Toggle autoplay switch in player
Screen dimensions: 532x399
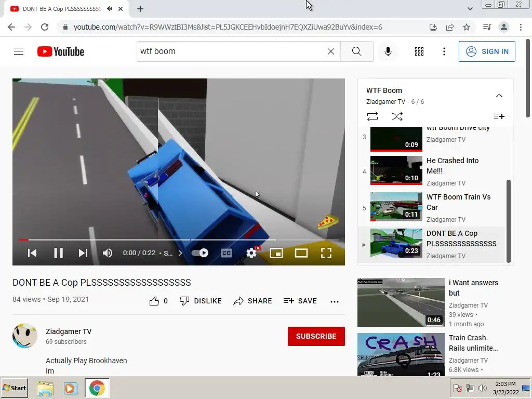pyautogui.click(x=200, y=253)
